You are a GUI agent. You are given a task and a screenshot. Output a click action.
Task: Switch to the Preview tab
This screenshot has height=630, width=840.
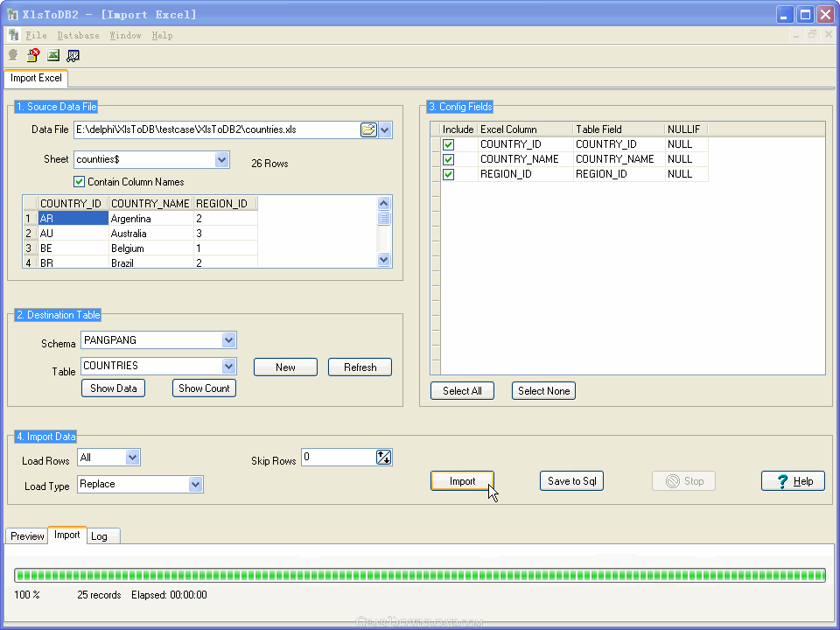click(x=27, y=536)
